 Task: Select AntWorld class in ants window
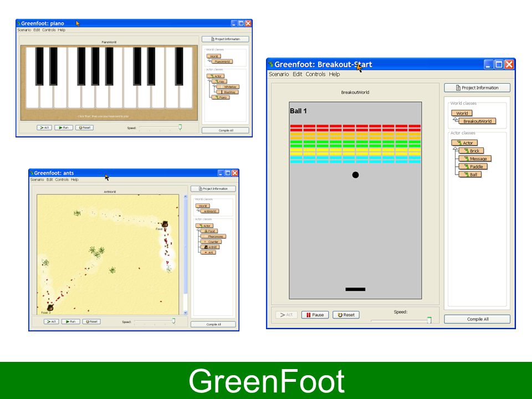click(209, 211)
